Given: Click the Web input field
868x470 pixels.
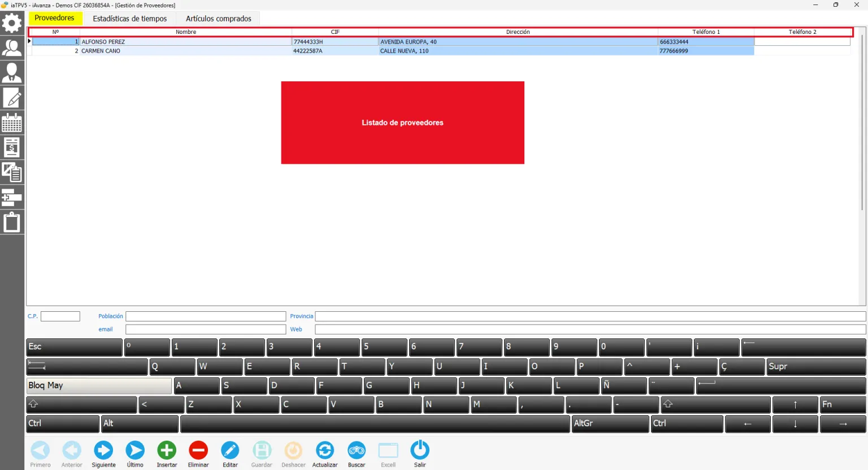Looking at the screenshot, I should click(591, 329).
